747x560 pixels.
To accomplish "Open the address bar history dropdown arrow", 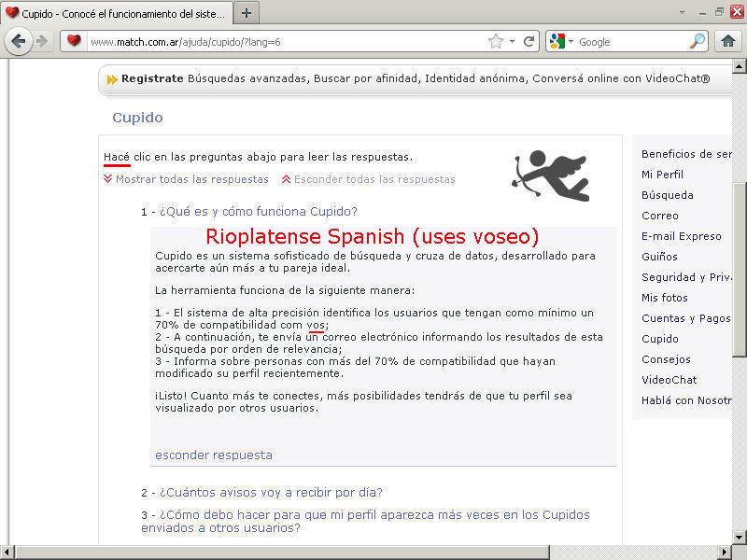I will (x=512, y=41).
